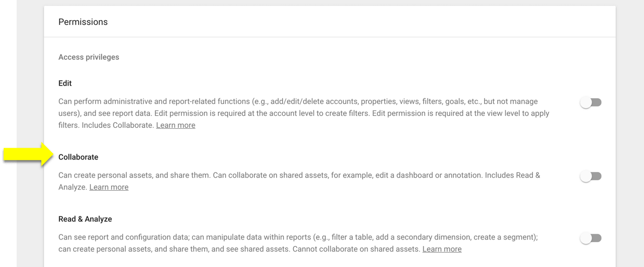
Task: Click the Read & Analyze heading
Action: point(85,219)
